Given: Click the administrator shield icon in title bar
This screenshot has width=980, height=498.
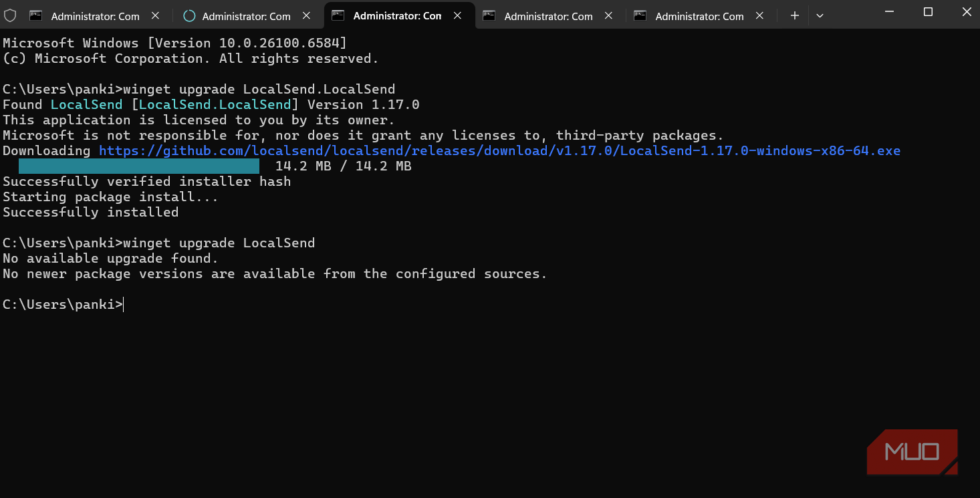Looking at the screenshot, I should click(10, 15).
